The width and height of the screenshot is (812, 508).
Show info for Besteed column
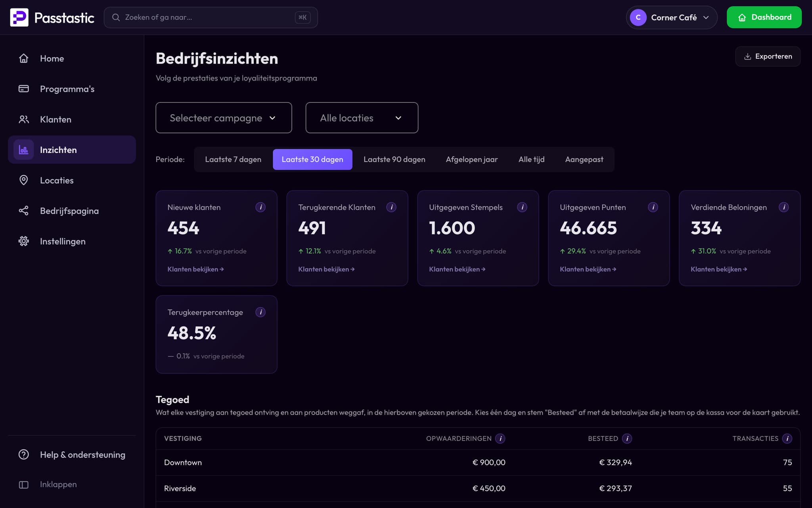[x=627, y=439]
